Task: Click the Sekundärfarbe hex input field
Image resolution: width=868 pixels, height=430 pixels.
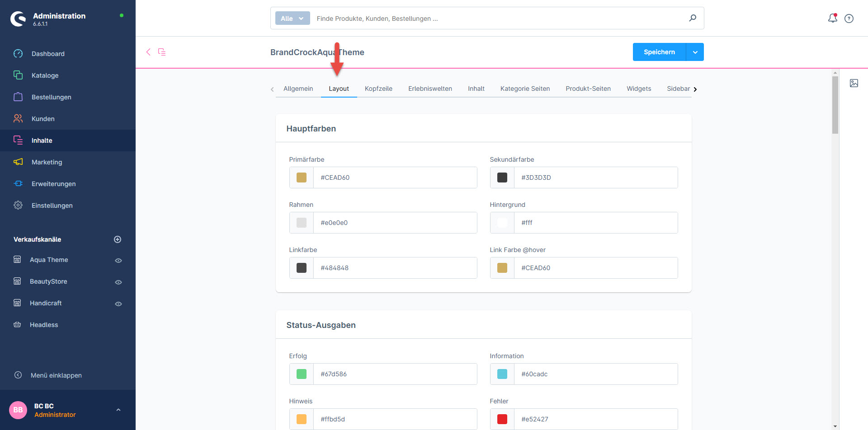Action: click(x=596, y=178)
